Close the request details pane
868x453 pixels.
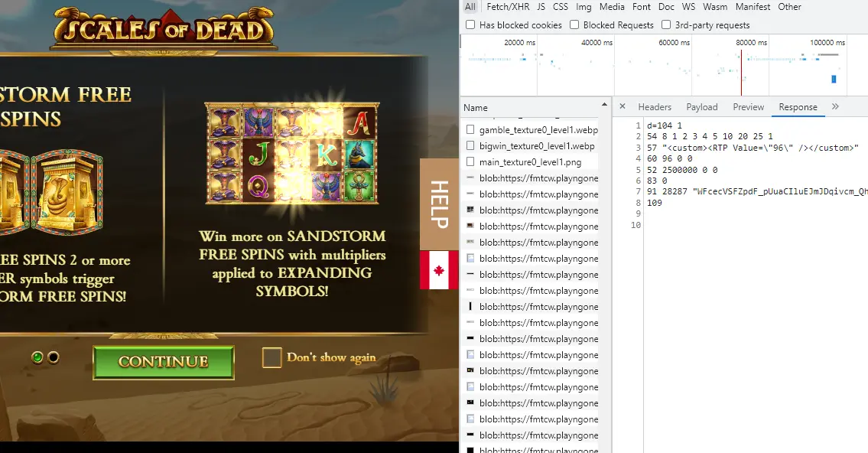click(623, 106)
